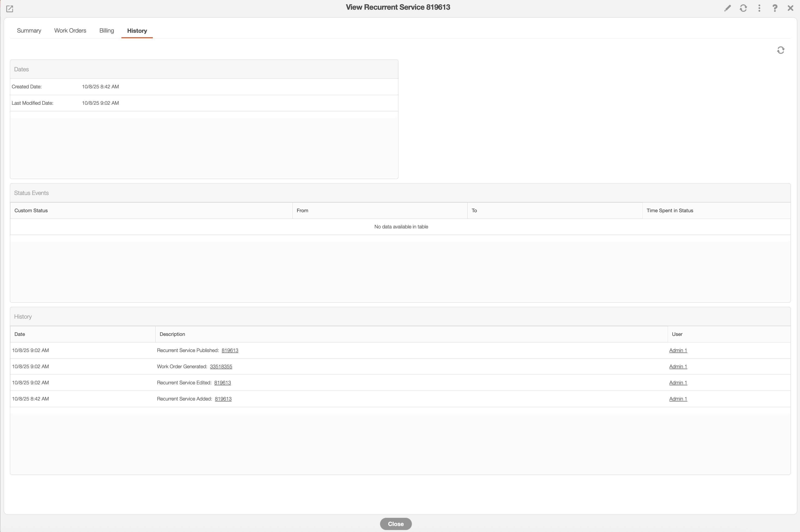800x532 pixels.
Task: Go to the Billing tab
Action: [106, 30]
